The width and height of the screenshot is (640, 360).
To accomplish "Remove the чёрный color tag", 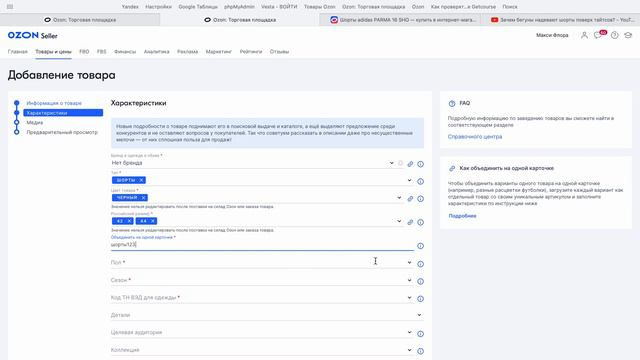I will pos(143,198).
